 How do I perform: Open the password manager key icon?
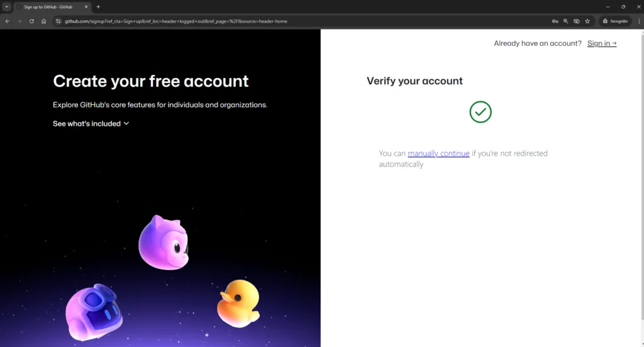tap(555, 21)
